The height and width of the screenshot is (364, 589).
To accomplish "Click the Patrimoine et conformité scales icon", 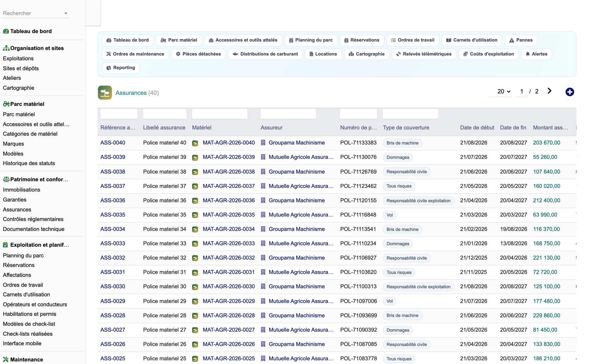I will coord(6,179).
